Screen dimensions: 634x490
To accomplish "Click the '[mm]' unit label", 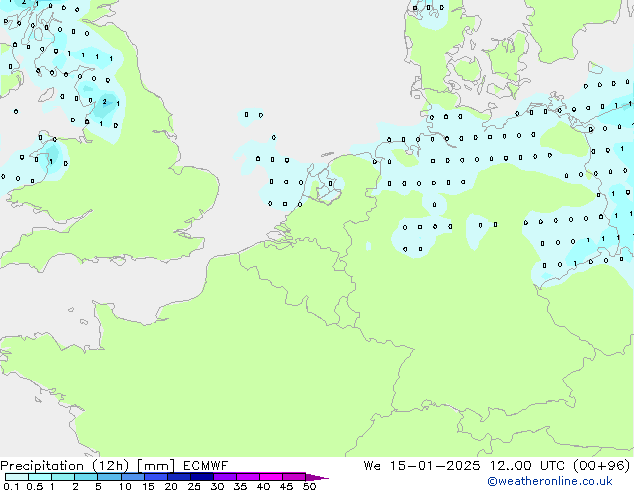I will 156,466.
